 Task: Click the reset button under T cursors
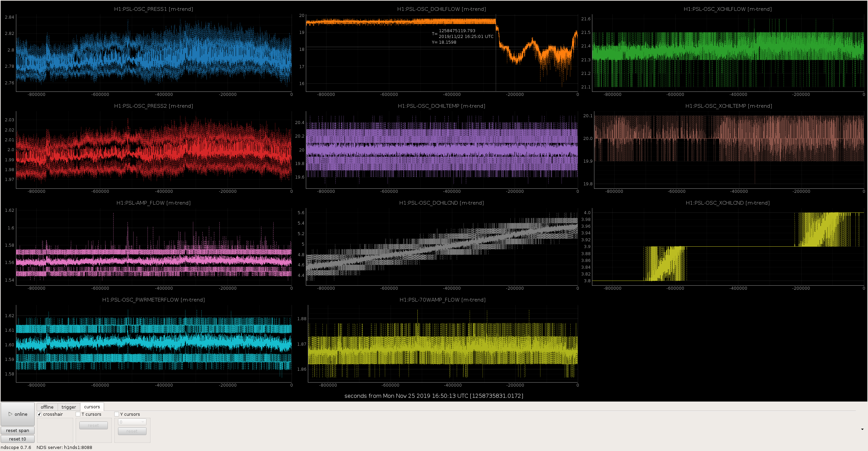click(x=94, y=425)
